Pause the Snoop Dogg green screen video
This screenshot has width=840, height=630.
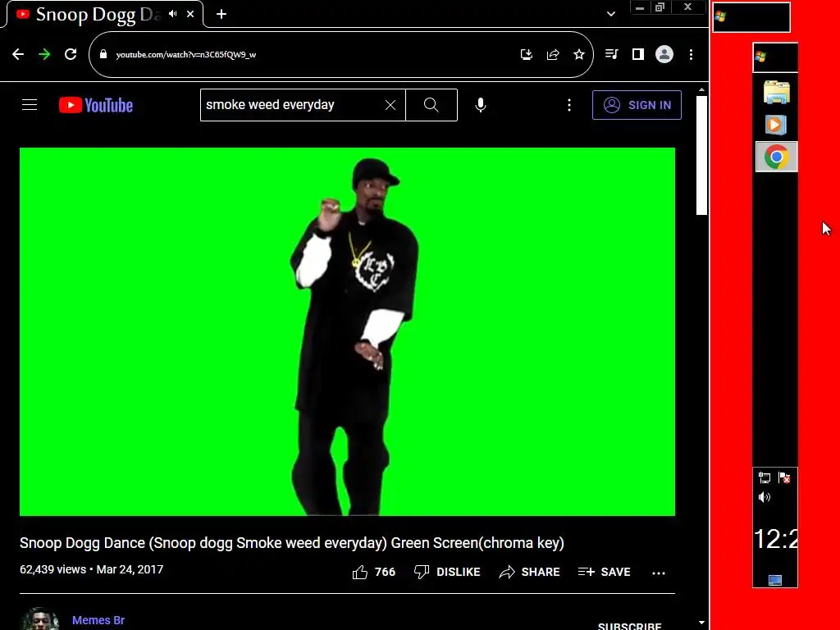tap(347, 331)
